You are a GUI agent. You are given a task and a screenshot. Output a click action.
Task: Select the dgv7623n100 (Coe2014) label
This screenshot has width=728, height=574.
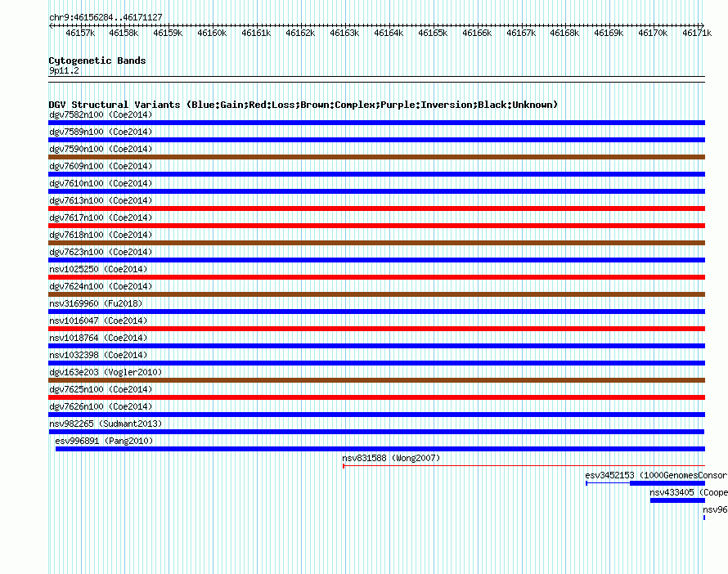pos(101,252)
